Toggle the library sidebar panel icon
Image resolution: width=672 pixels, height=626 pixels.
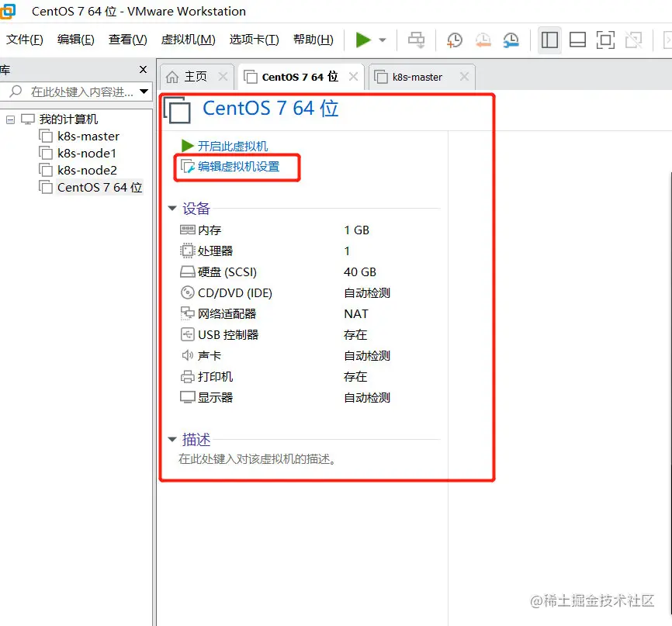tap(549, 40)
